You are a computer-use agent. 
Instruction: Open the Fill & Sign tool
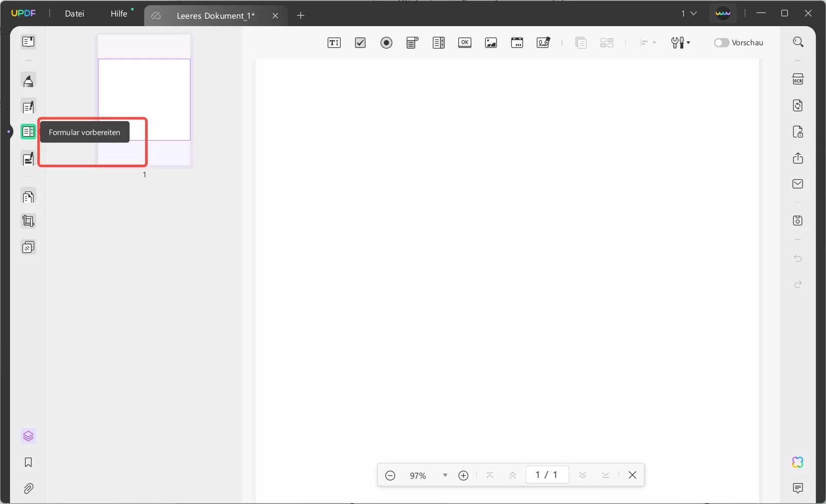[28, 159]
